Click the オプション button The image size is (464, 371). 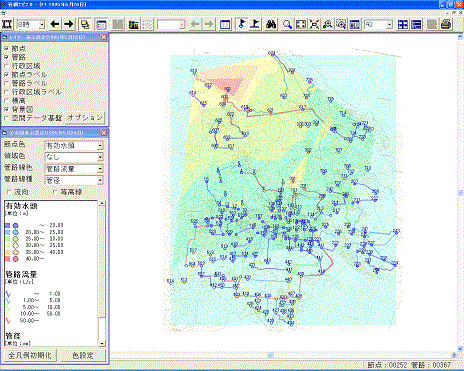coord(85,118)
